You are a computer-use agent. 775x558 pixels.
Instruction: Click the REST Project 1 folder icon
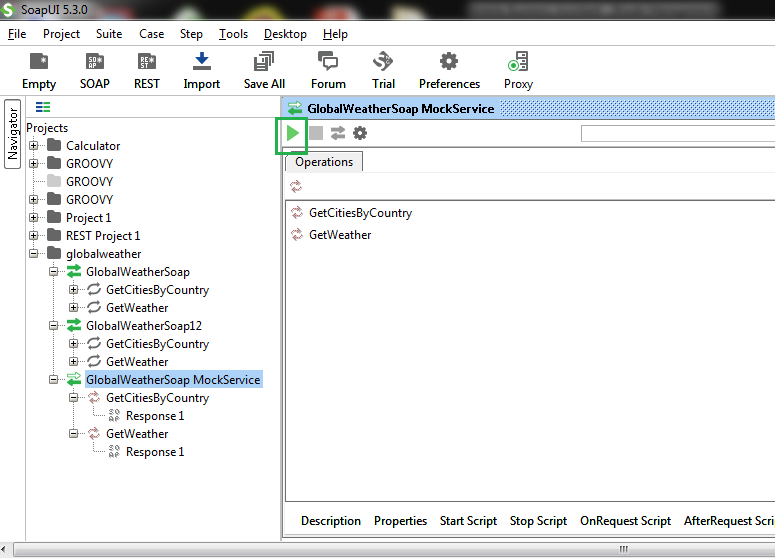pyautogui.click(x=54, y=235)
